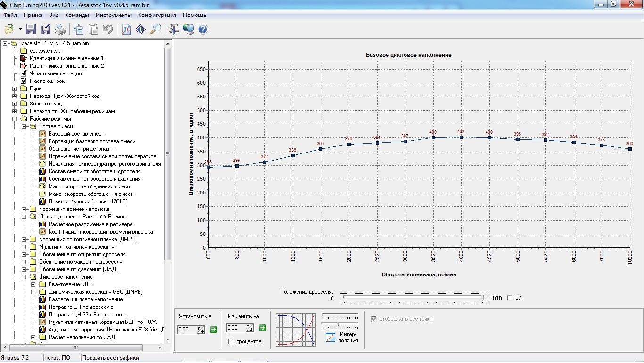The width and height of the screenshot is (644, 363).
Task: Click the Undo arrow toolbar icon
Action: (x=108, y=30)
